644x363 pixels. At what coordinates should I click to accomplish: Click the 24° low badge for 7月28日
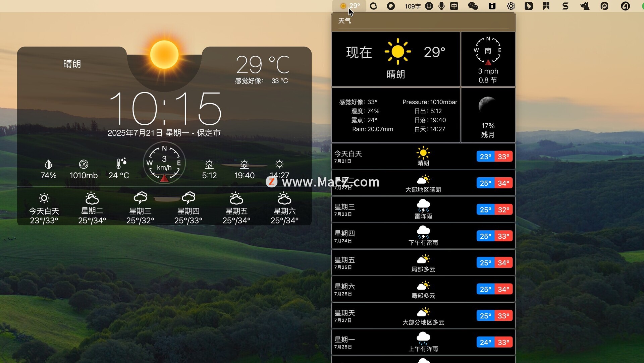coord(485,342)
